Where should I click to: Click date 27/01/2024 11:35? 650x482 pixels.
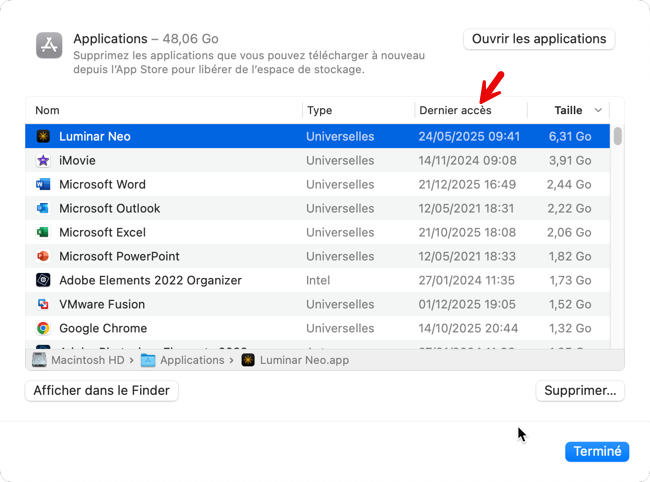[x=466, y=280]
